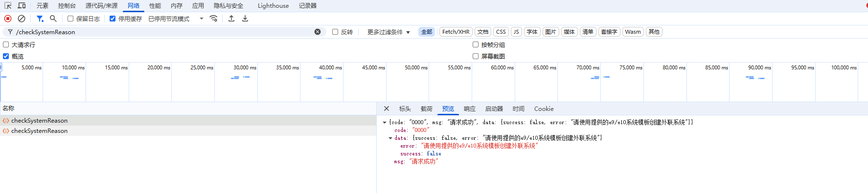Filter requests by Fetch/XHR
The height and width of the screenshot is (193, 868).
click(456, 32)
